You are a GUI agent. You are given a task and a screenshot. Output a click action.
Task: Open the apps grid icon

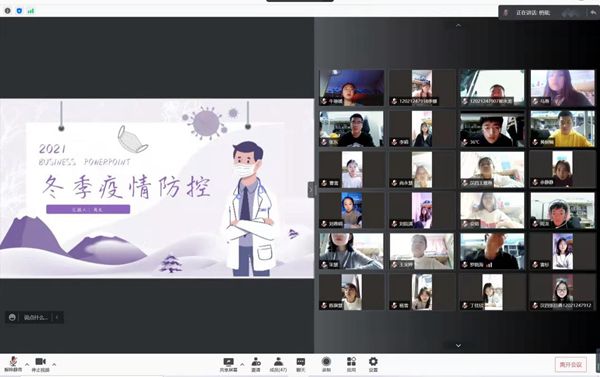point(351,365)
